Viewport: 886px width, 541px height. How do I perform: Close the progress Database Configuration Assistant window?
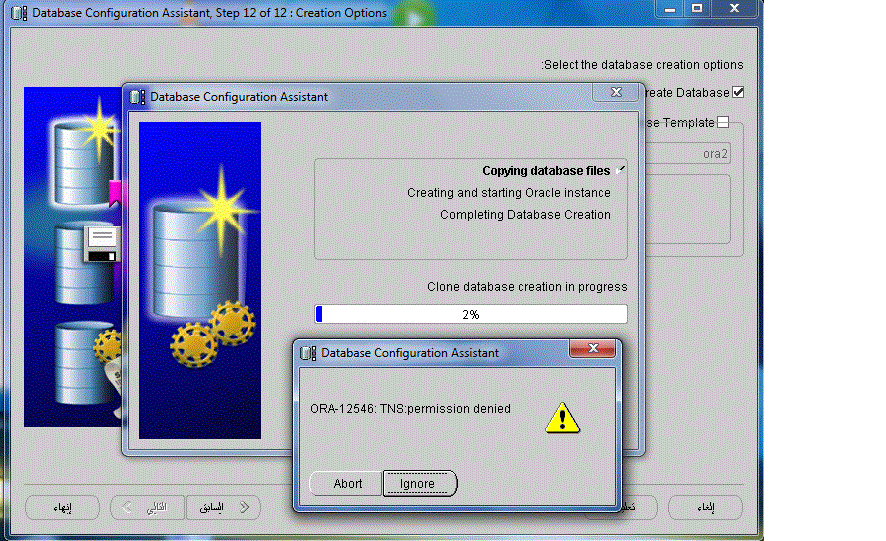click(615, 93)
